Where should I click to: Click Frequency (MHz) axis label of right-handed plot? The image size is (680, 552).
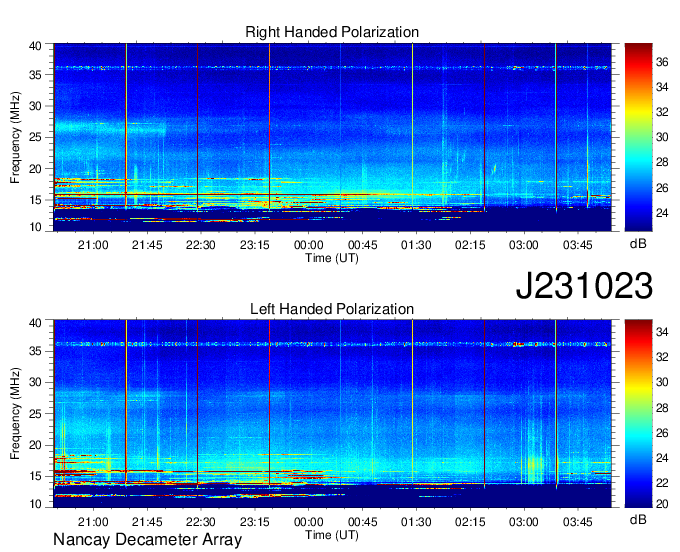(15, 137)
